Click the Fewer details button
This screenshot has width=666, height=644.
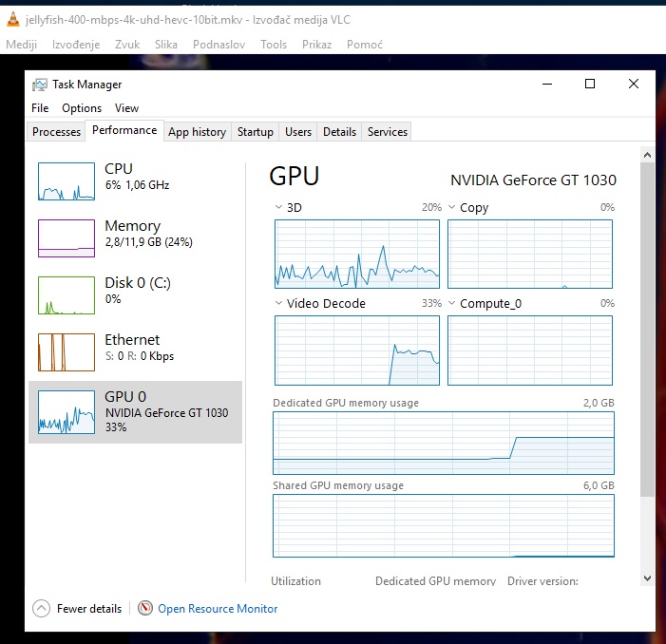tap(88, 609)
